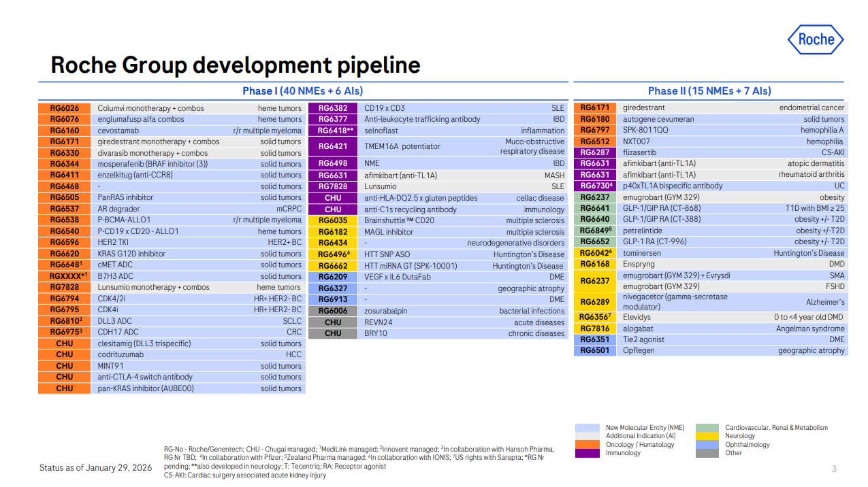
Task: Click the Status as of January 29, 2026 text
Action: tap(95, 468)
